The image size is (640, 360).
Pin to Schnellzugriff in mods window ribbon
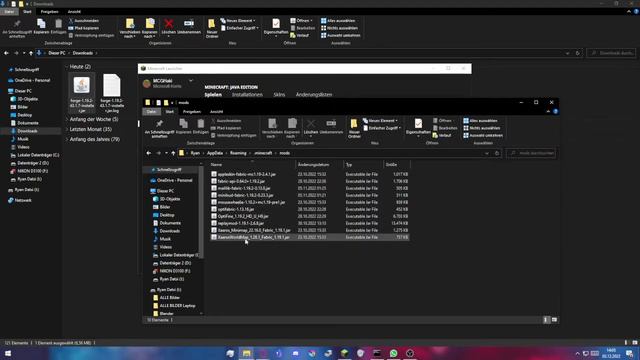[159, 128]
